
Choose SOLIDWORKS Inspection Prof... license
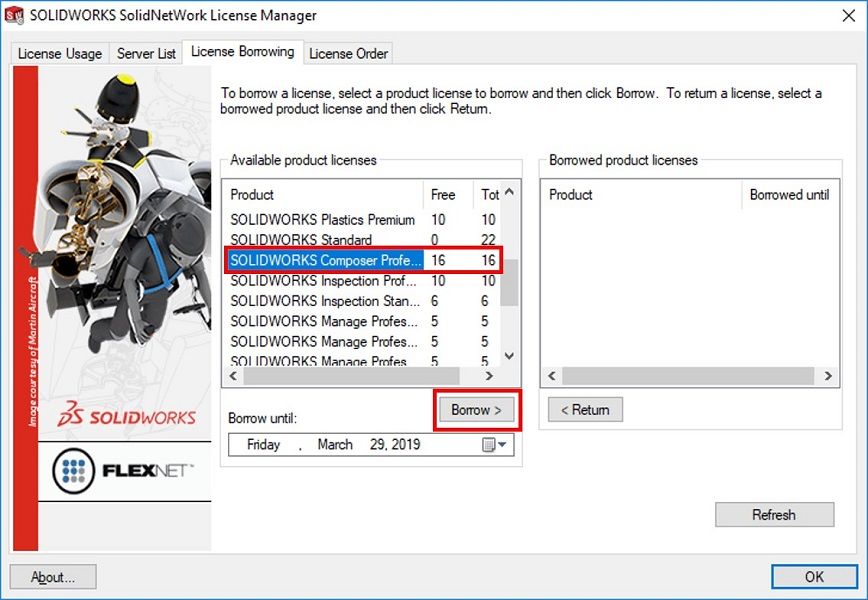[323, 281]
